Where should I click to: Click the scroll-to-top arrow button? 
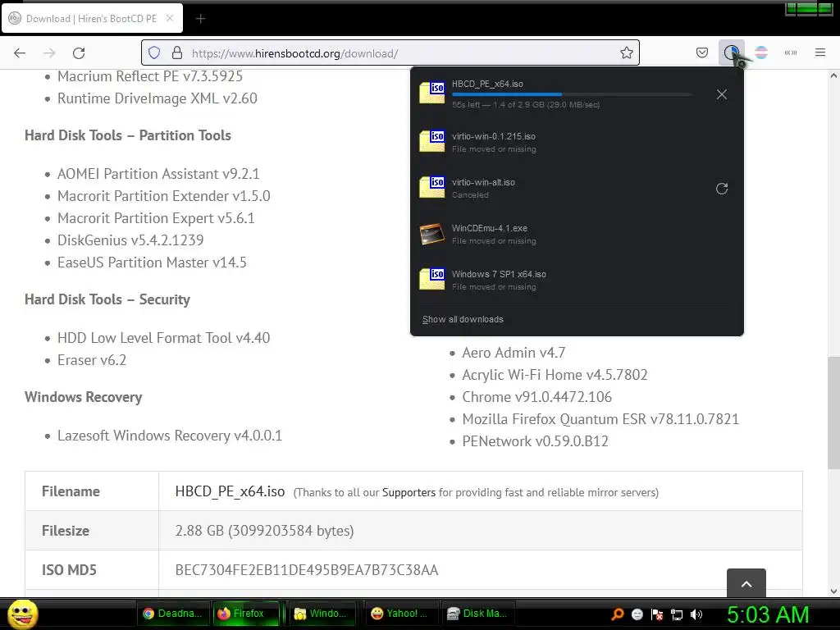pyautogui.click(x=746, y=583)
